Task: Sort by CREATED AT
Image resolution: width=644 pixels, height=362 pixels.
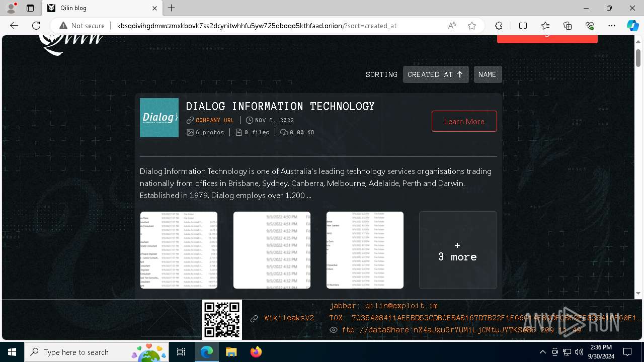Action: [x=436, y=74]
